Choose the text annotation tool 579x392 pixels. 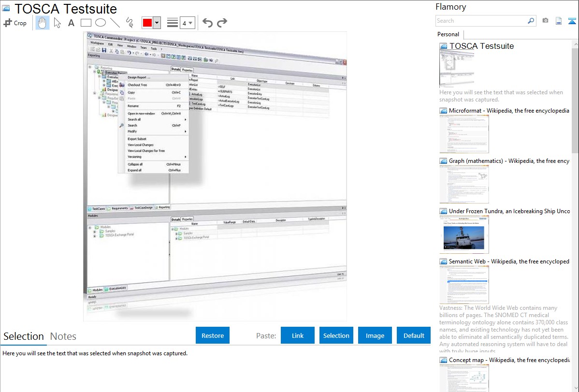point(71,23)
